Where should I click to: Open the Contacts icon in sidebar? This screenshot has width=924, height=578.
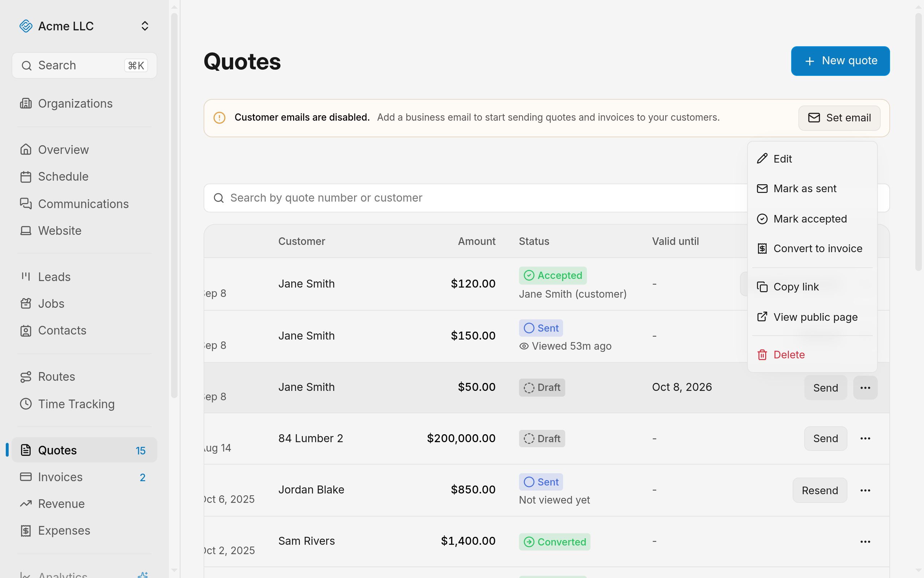(x=26, y=330)
